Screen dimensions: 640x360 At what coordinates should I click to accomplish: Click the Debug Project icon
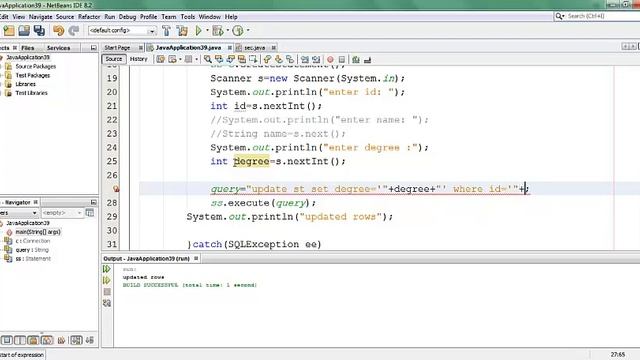click(x=218, y=31)
